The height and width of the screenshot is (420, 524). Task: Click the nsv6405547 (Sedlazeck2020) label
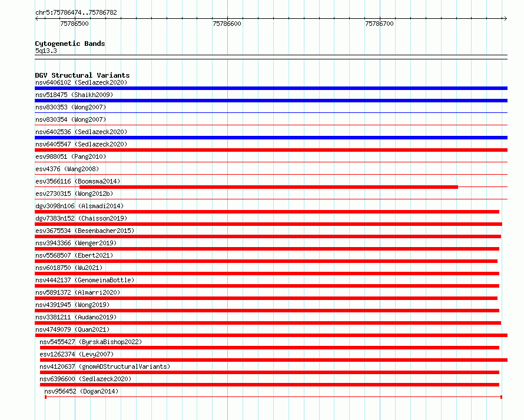(81, 144)
